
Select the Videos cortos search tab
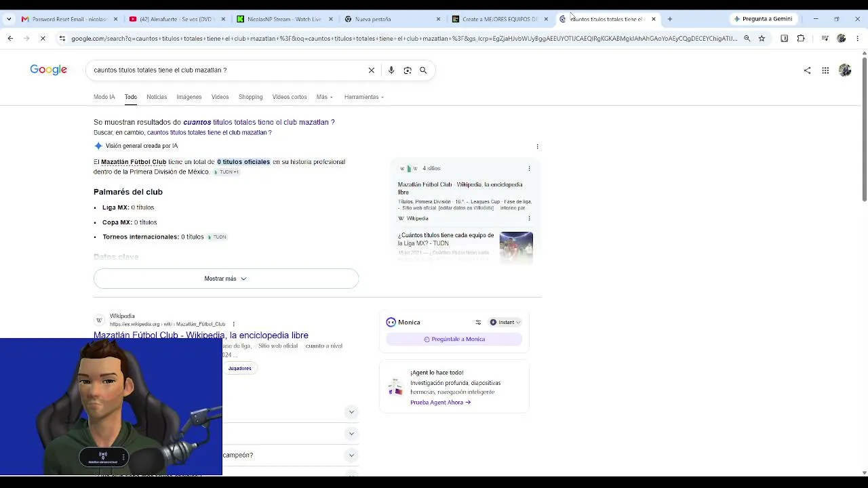click(x=290, y=97)
